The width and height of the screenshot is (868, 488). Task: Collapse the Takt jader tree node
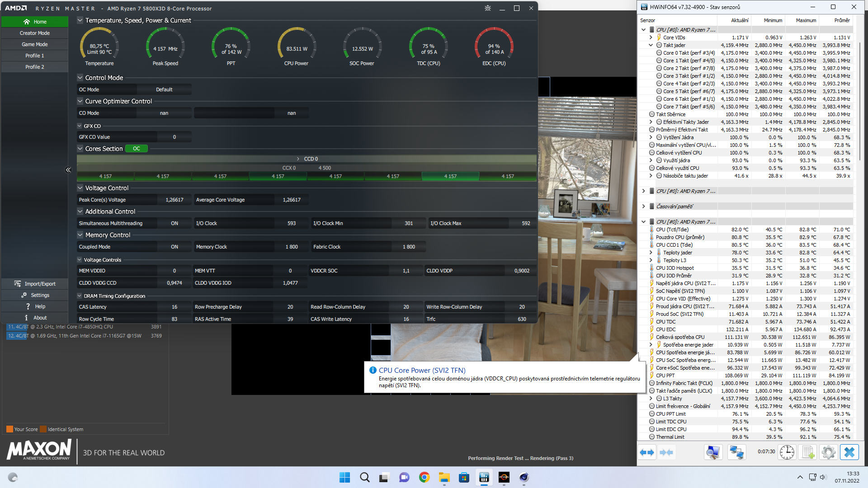(x=651, y=45)
